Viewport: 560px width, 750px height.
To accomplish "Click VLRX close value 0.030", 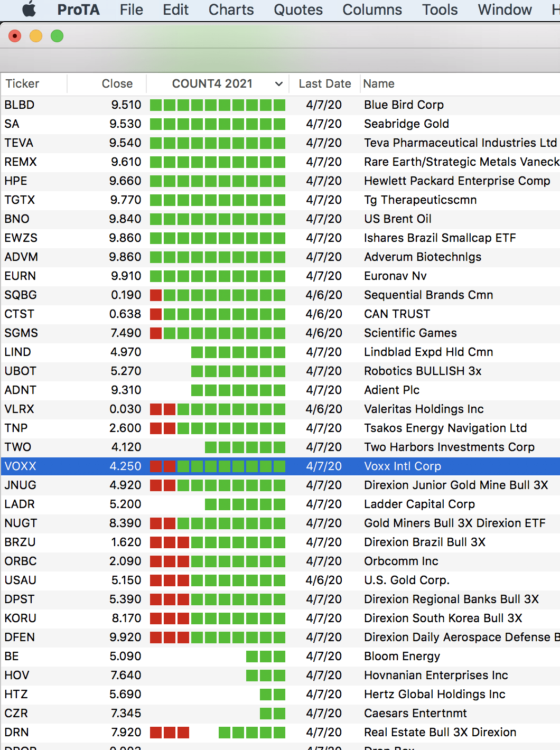I will 125,409.
